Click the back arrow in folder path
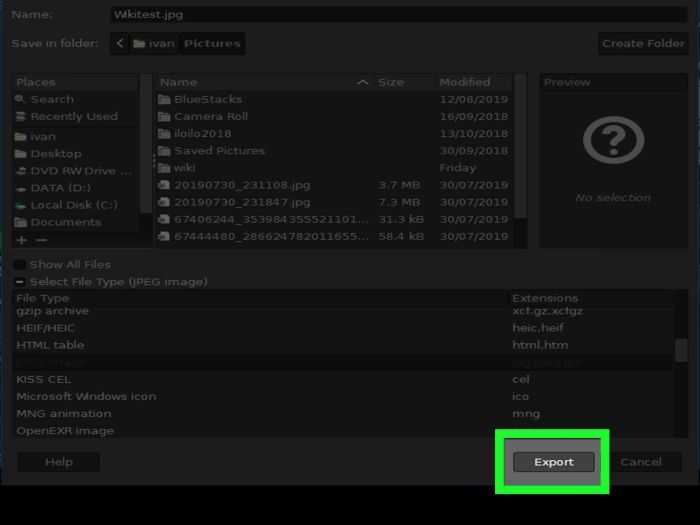This screenshot has height=525, width=700. click(120, 44)
